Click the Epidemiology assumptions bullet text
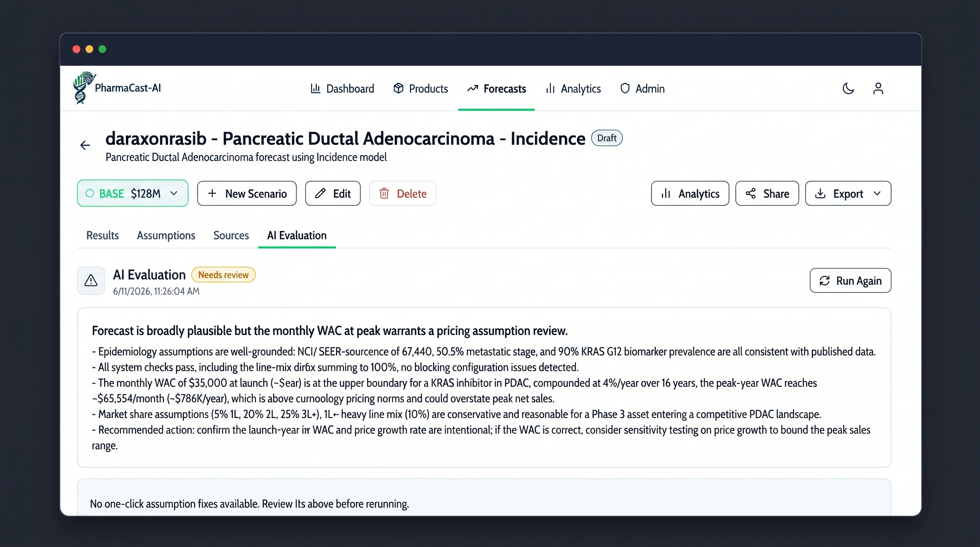Viewport: 980px width, 547px height. 484,351
